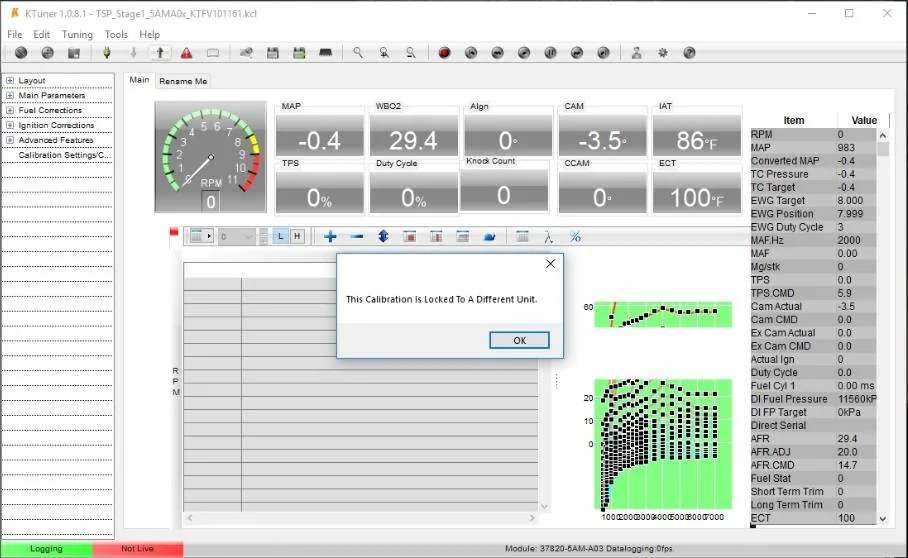Click the dark floppy Save icon after the globe
Viewport: 908px width, 558px height.
coord(74,53)
